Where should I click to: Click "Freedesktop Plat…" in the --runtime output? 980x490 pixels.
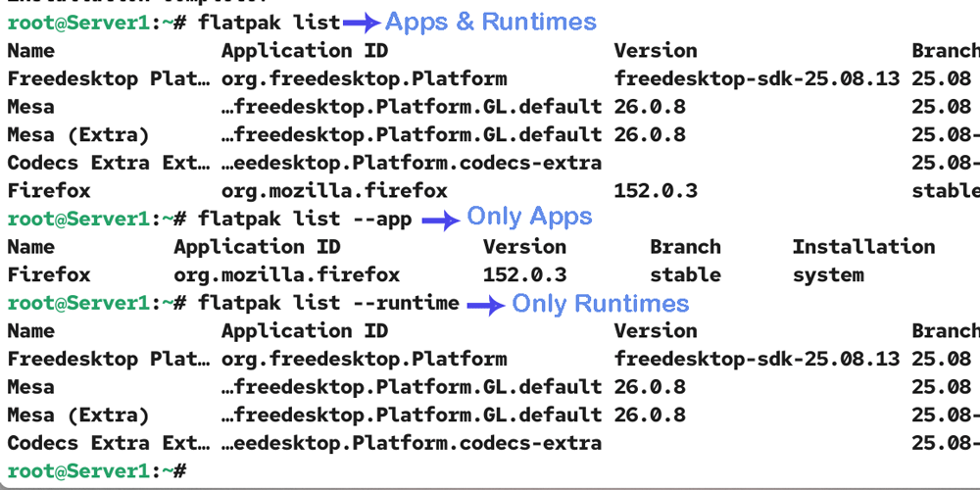pyautogui.click(x=109, y=359)
